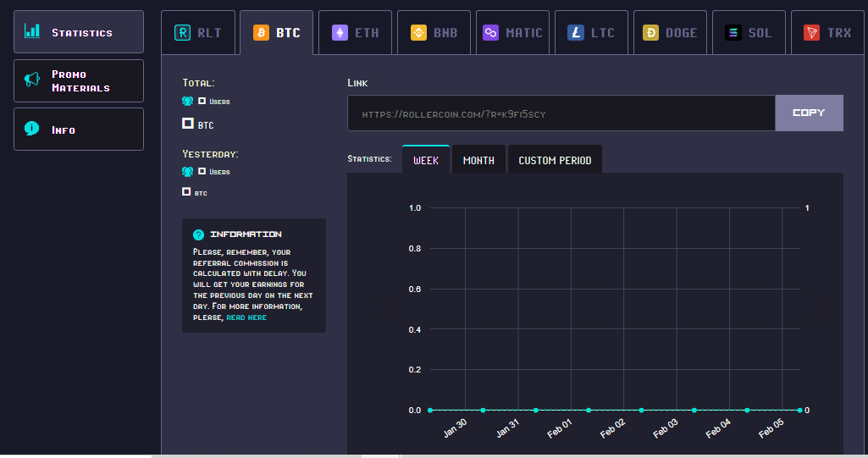
Task: Switch to the MATIC currency tab
Action: (x=512, y=33)
